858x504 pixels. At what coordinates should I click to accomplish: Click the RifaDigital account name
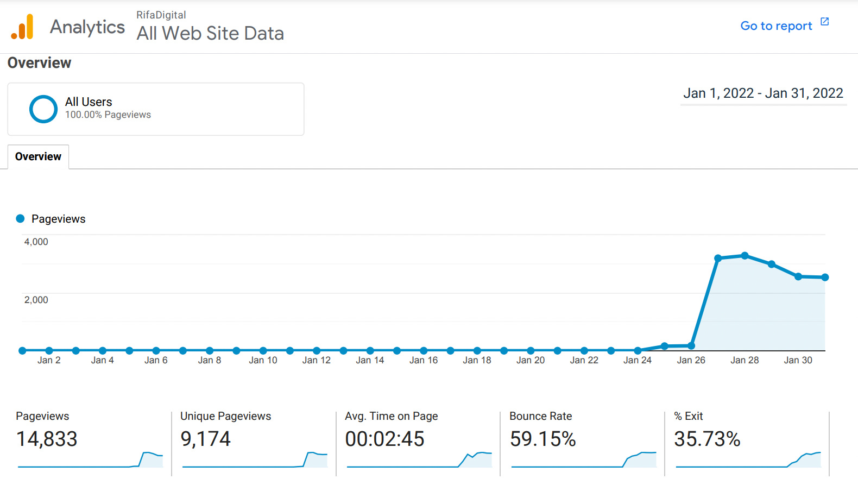[x=161, y=15]
